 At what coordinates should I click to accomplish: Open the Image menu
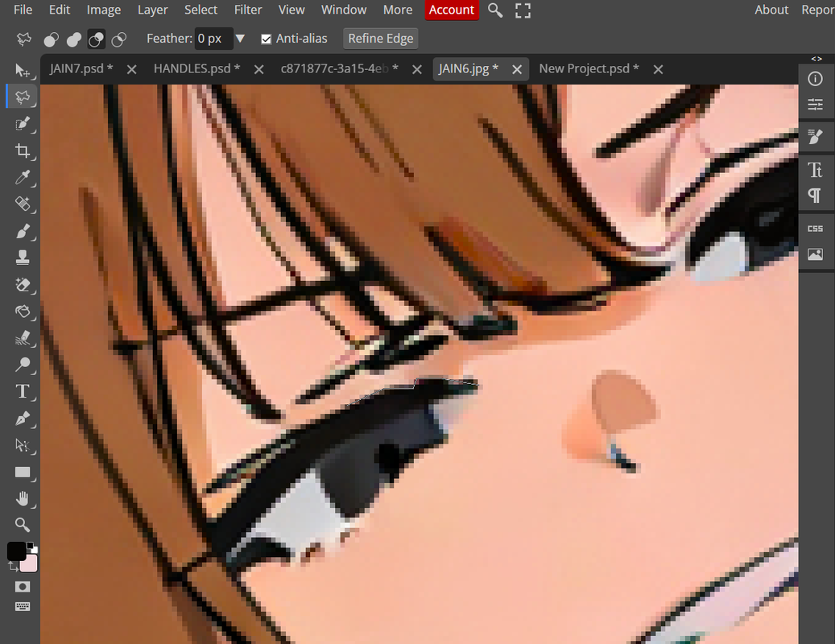coord(103,10)
